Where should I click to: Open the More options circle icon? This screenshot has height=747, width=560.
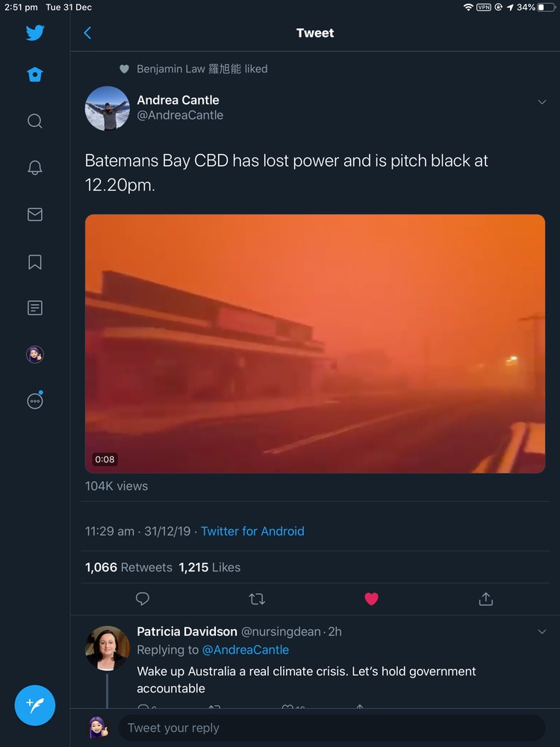35,401
